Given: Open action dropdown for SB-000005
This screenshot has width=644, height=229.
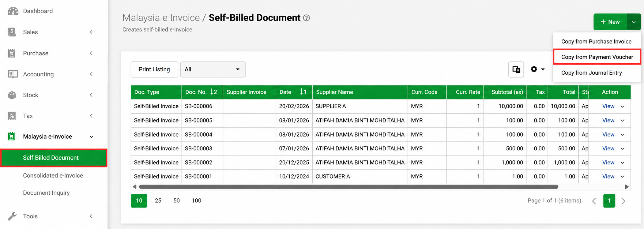Looking at the screenshot, I should [623, 121].
